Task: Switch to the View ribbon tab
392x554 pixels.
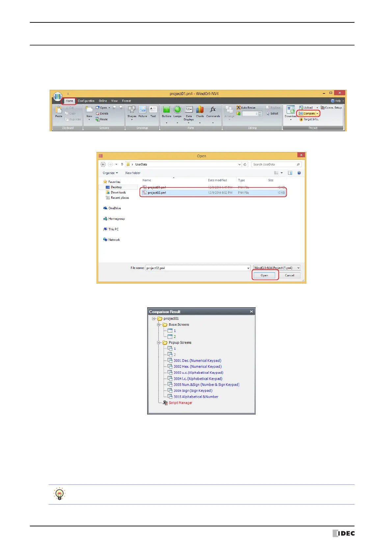Action: (115, 101)
